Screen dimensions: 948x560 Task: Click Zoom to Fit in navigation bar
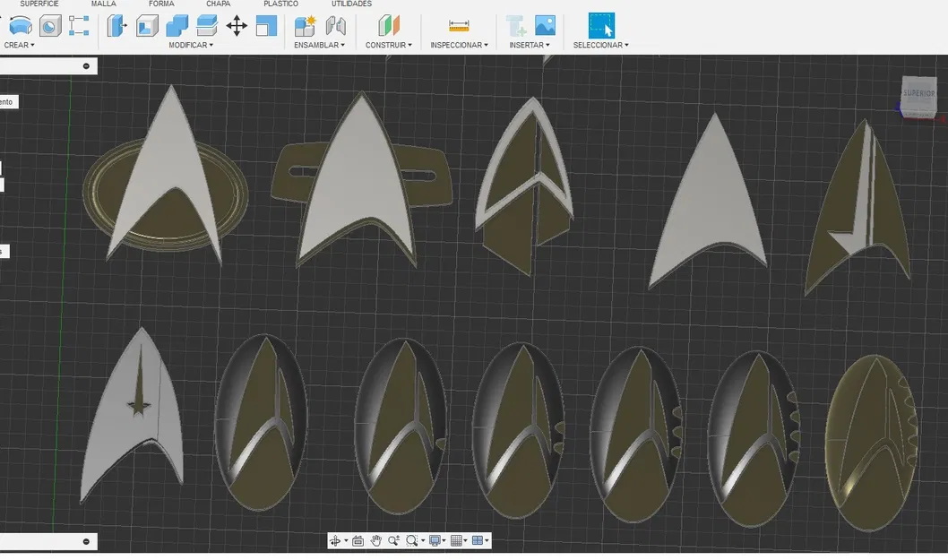(x=410, y=540)
